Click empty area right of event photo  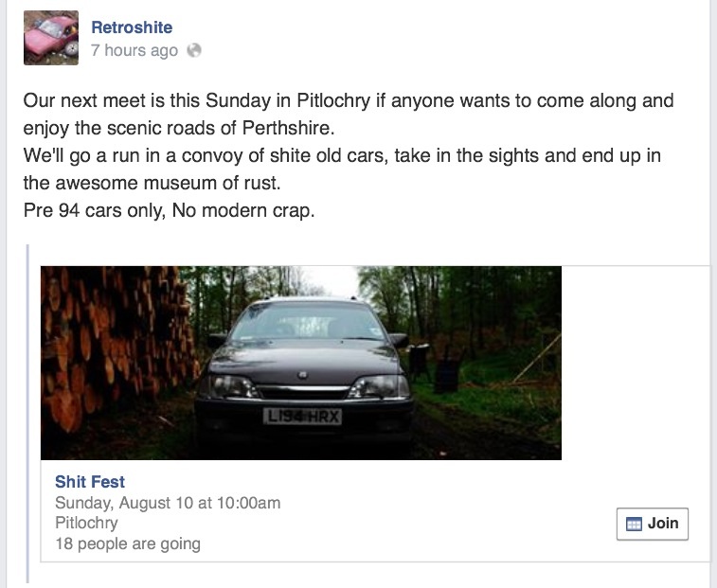coord(635,363)
